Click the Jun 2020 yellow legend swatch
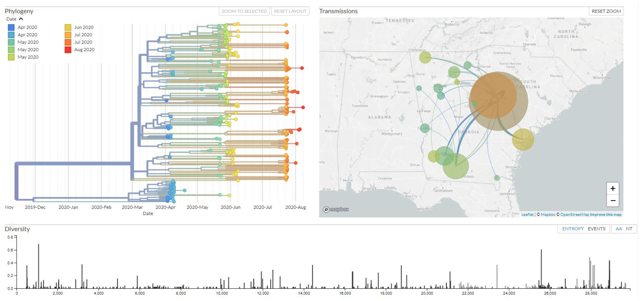The image size is (644, 301). tap(68, 27)
